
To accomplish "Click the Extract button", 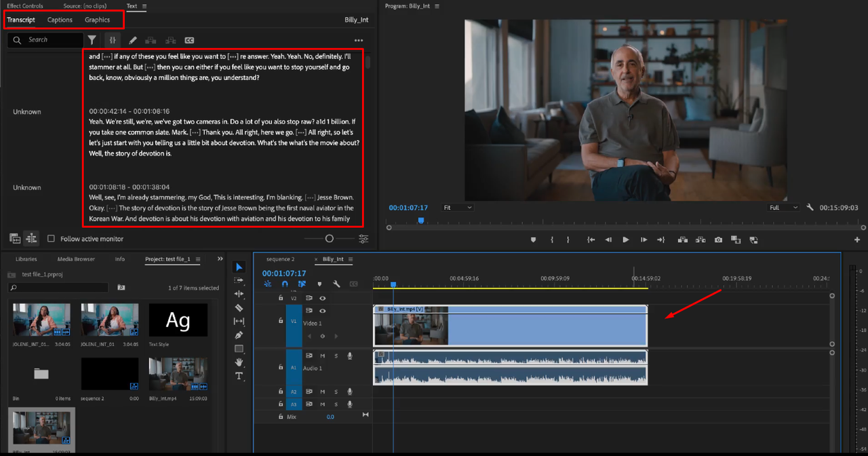I will pos(701,240).
